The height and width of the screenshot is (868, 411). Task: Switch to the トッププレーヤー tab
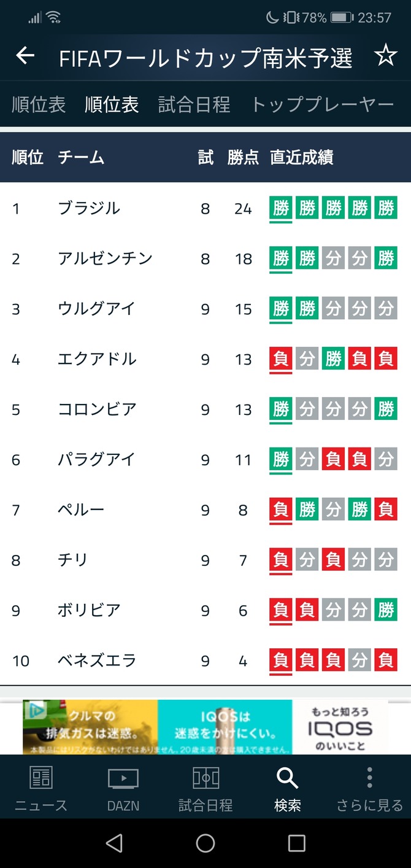323,104
